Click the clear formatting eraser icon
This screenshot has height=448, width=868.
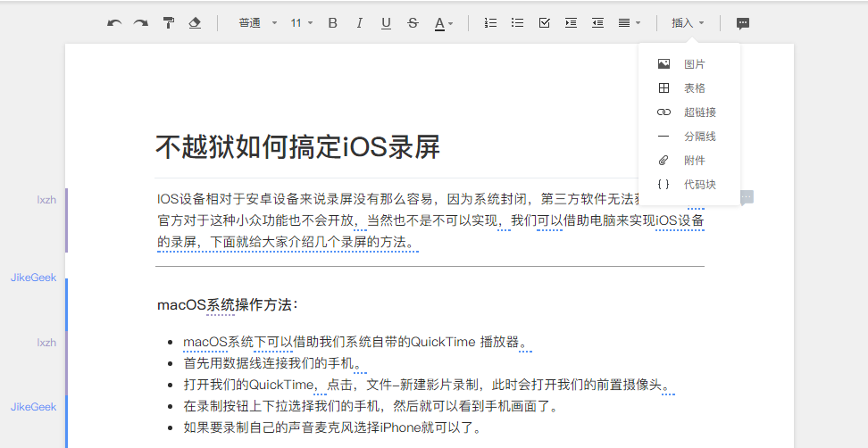[195, 23]
